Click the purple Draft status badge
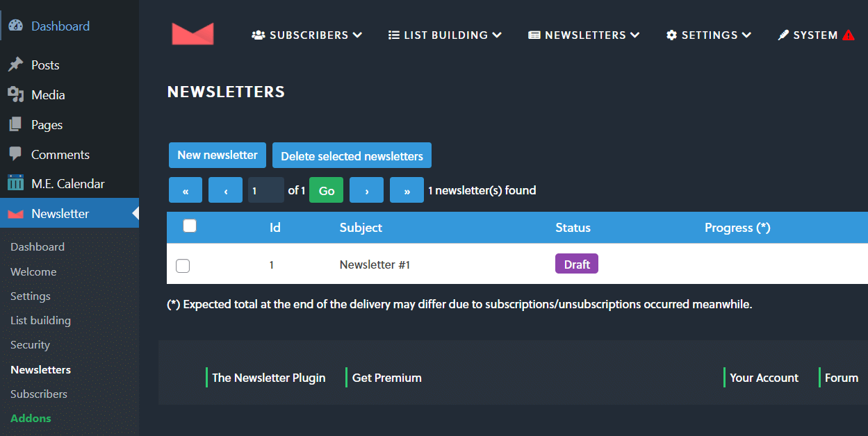868x436 pixels. (576, 265)
